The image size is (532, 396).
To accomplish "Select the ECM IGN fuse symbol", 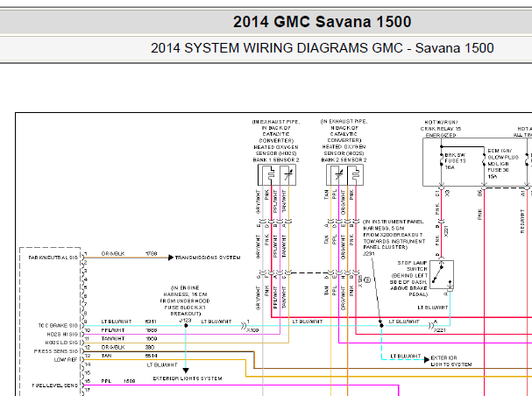I will coord(484,160).
